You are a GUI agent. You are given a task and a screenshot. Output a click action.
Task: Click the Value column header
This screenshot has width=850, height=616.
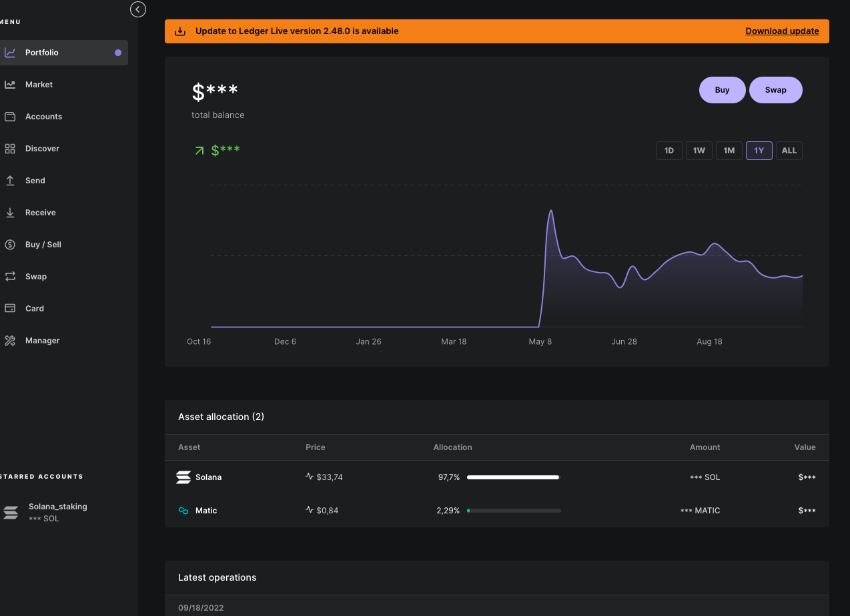[x=805, y=447]
